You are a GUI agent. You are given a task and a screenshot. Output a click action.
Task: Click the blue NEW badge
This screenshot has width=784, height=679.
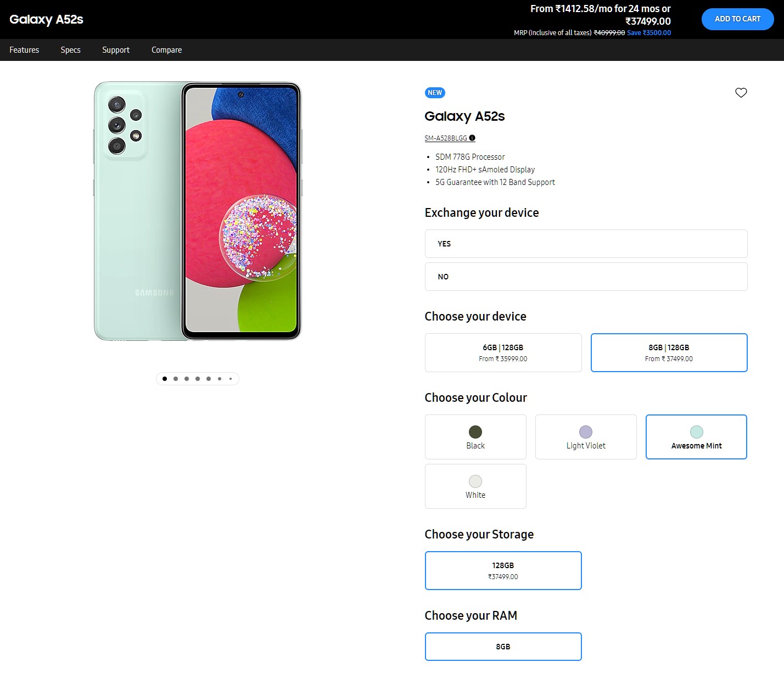[435, 93]
